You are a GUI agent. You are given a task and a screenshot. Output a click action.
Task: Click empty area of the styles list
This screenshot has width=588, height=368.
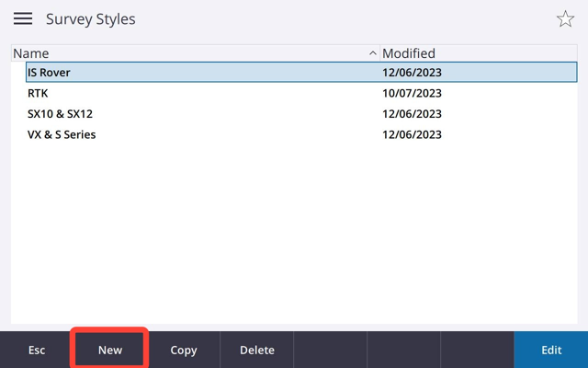[x=294, y=233]
